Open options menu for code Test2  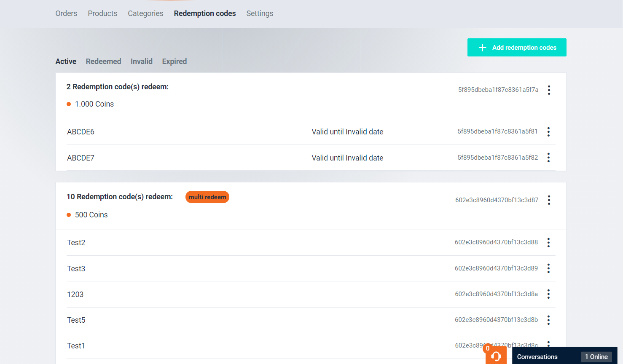(x=548, y=243)
